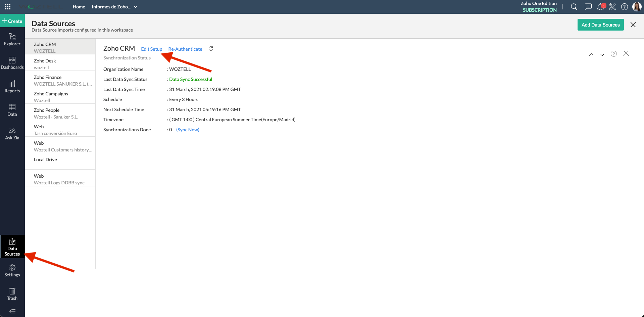Screen dimensions: 644x317
Task: Open Edit Setup link
Action: pos(152,49)
